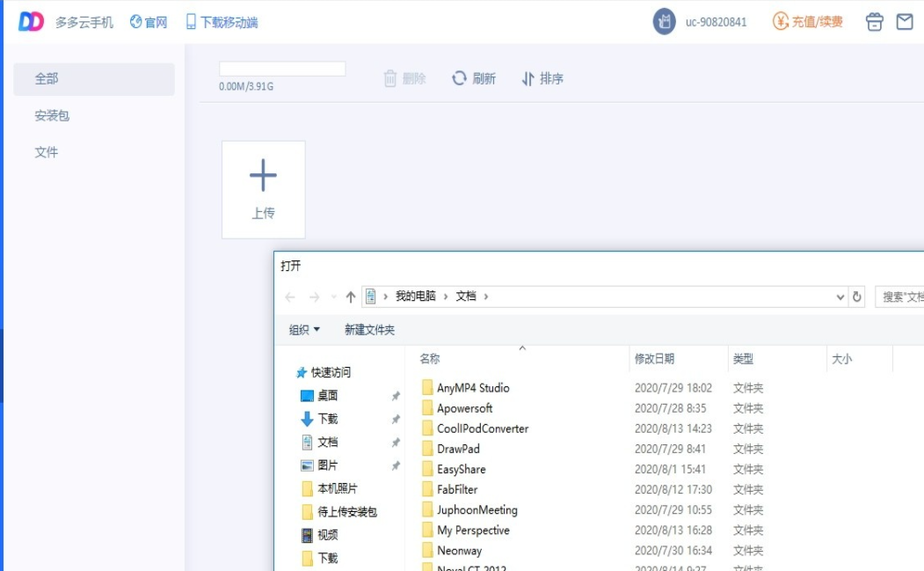Select the My Perspective folder
The image size is (924, 571).
coord(473,531)
